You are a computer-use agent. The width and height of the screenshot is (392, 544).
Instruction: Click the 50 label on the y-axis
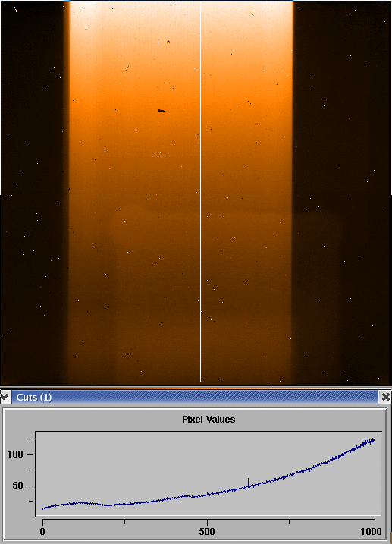coord(18,486)
